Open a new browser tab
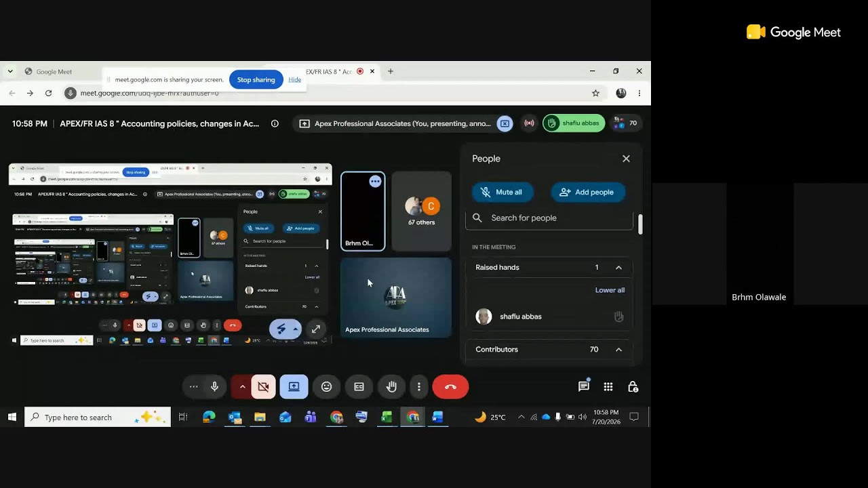This screenshot has height=488, width=868. tap(390, 71)
